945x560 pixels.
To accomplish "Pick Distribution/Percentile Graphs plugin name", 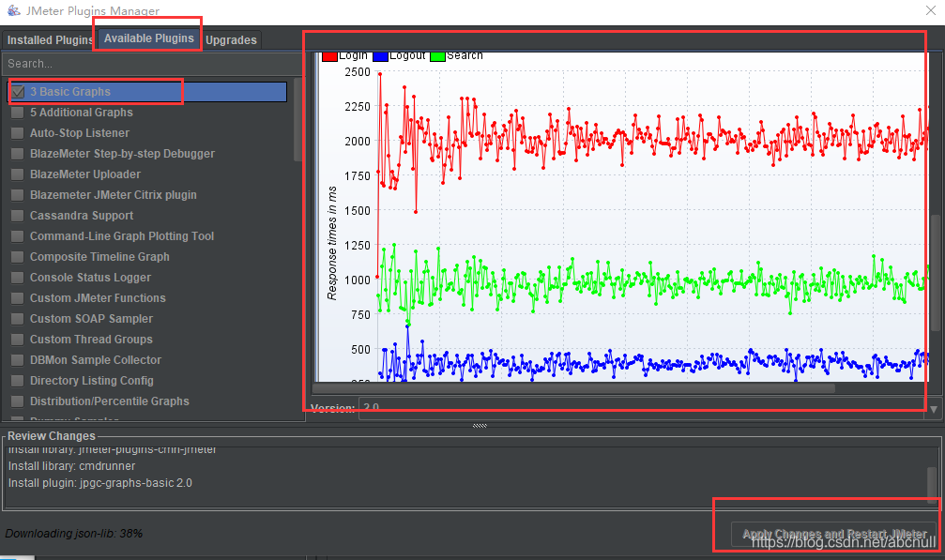I will pyautogui.click(x=110, y=401).
